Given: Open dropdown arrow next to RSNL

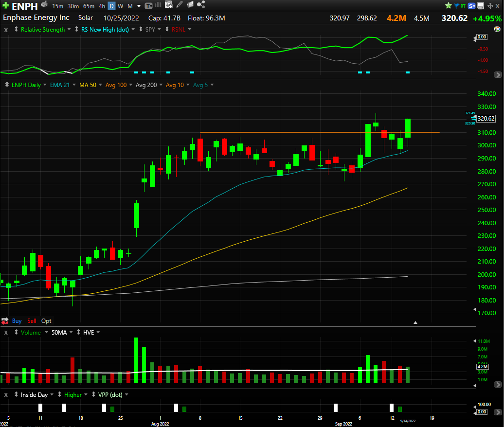Looking at the screenshot, I should tap(189, 29).
